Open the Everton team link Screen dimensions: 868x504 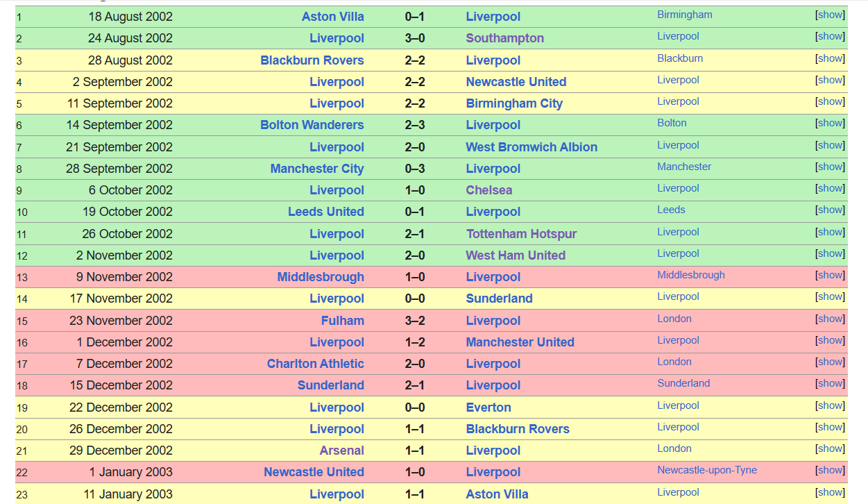pyautogui.click(x=488, y=408)
